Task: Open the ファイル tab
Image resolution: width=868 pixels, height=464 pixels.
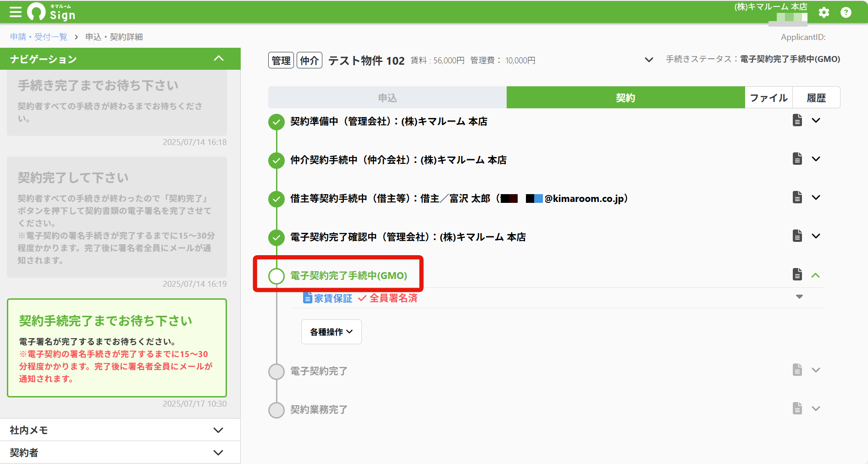Action: point(768,98)
